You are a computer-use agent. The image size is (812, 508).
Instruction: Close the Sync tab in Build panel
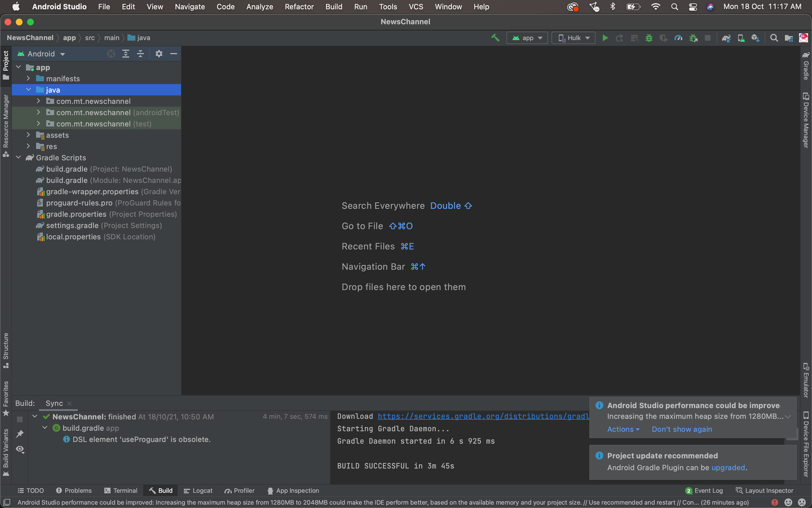(x=70, y=403)
